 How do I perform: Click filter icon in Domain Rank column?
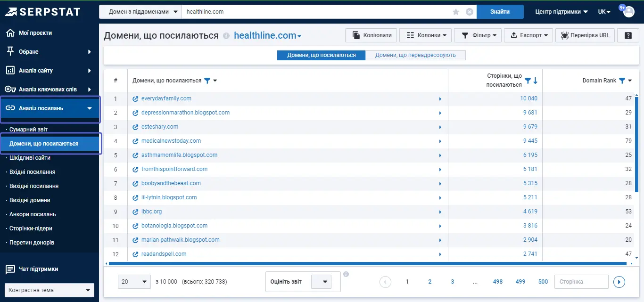(x=622, y=81)
